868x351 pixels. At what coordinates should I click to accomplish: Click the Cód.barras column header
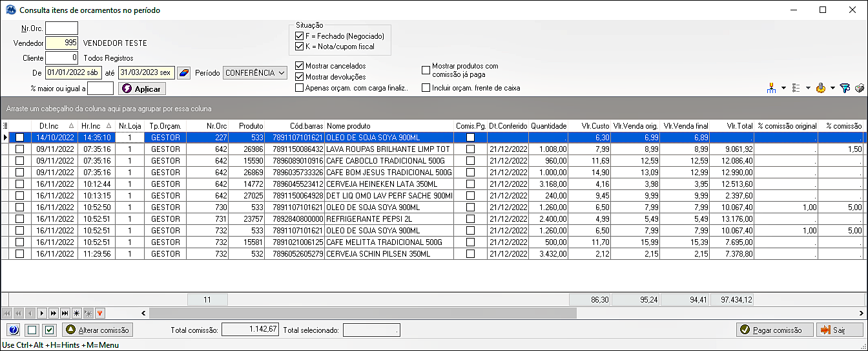294,125
